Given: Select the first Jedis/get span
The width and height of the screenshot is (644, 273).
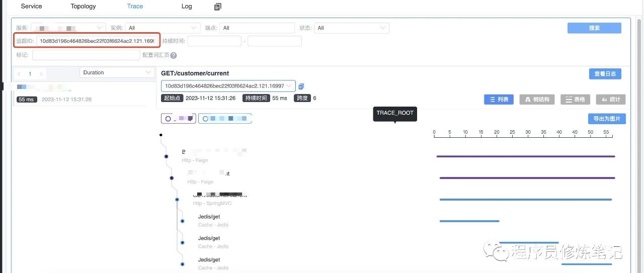Looking at the screenshot, I should pyautogui.click(x=209, y=217).
